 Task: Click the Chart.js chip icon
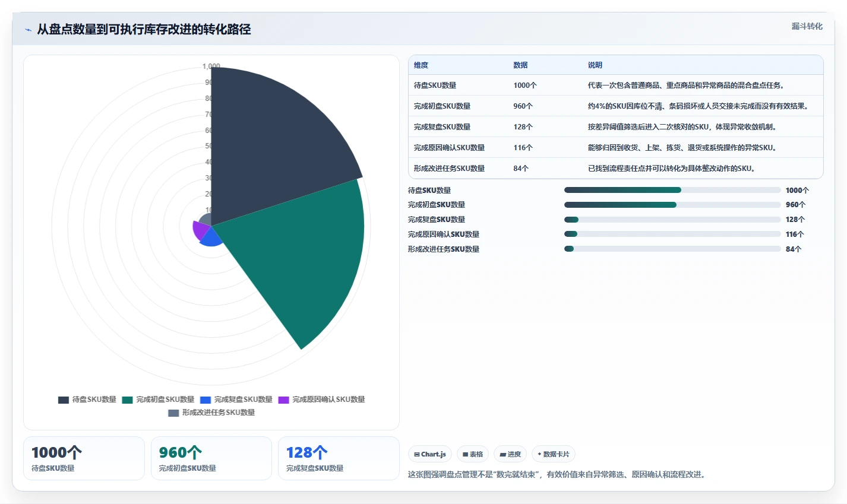point(417,454)
